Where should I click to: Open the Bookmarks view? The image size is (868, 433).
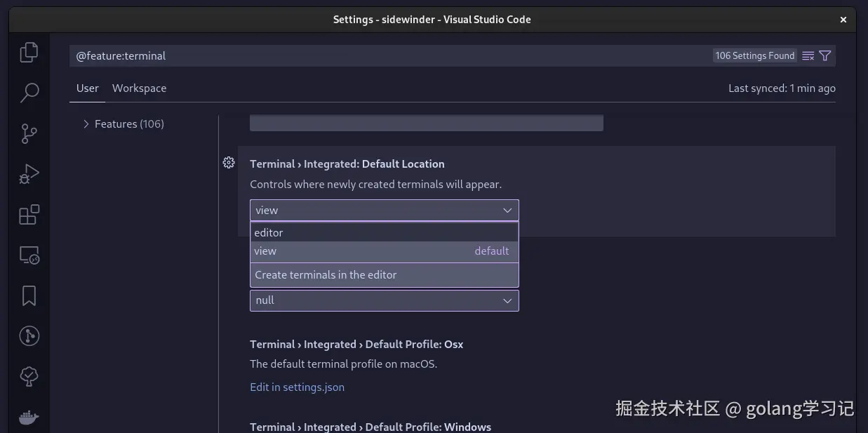pyautogui.click(x=29, y=295)
